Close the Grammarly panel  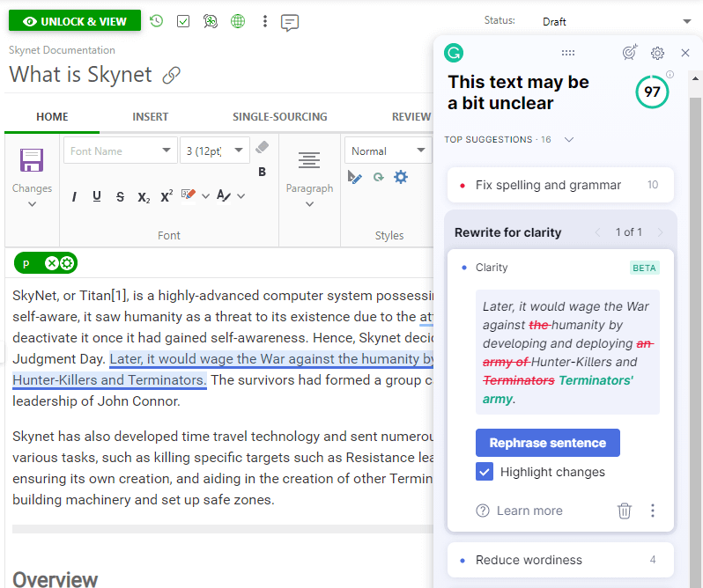click(685, 53)
